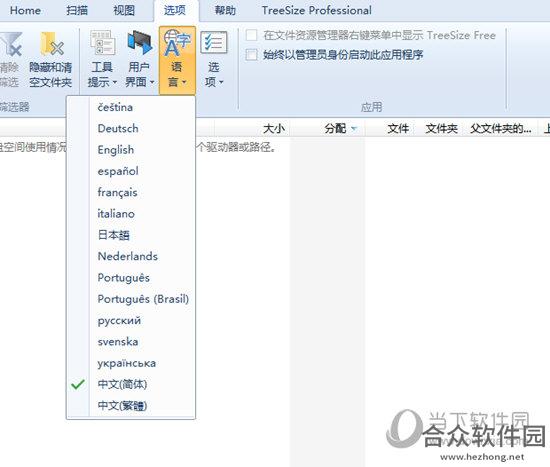Enable TreeSize Free in Explorer context menu
Image resolution: width=550 pixels, height=467 pixels.
click(251, 35)
